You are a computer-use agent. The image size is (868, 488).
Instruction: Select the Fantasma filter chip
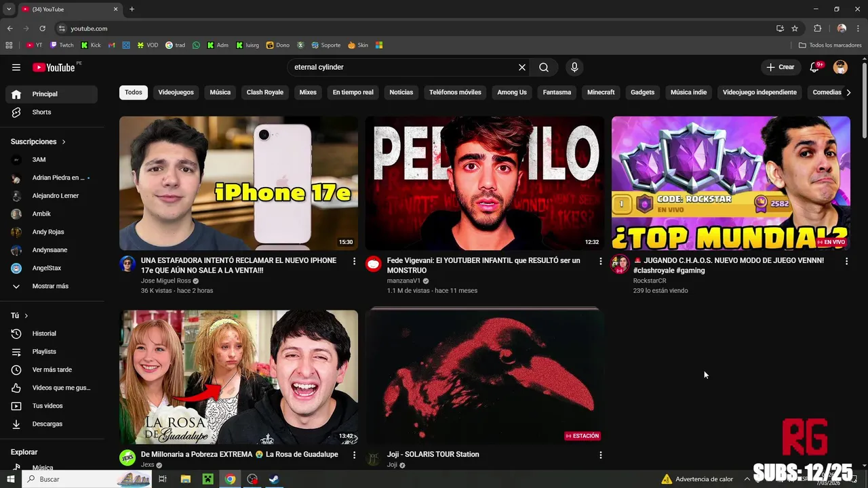[557, 92]
